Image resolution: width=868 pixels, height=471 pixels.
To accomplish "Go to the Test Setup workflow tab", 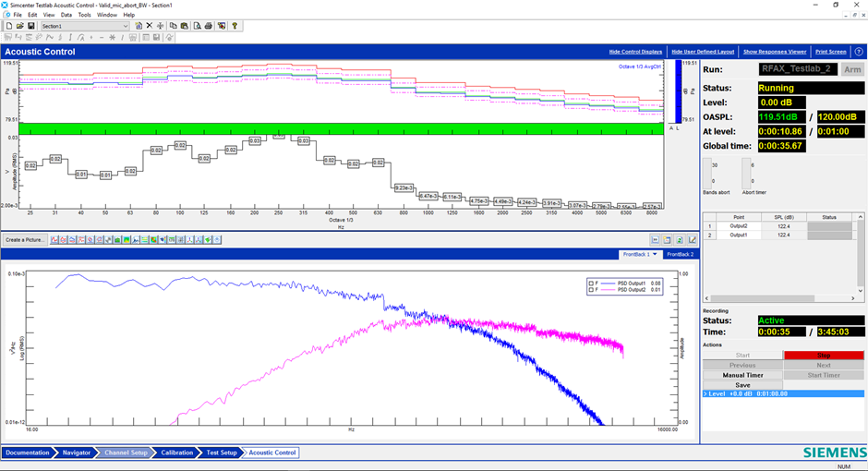I will click(x=222, y=453).
